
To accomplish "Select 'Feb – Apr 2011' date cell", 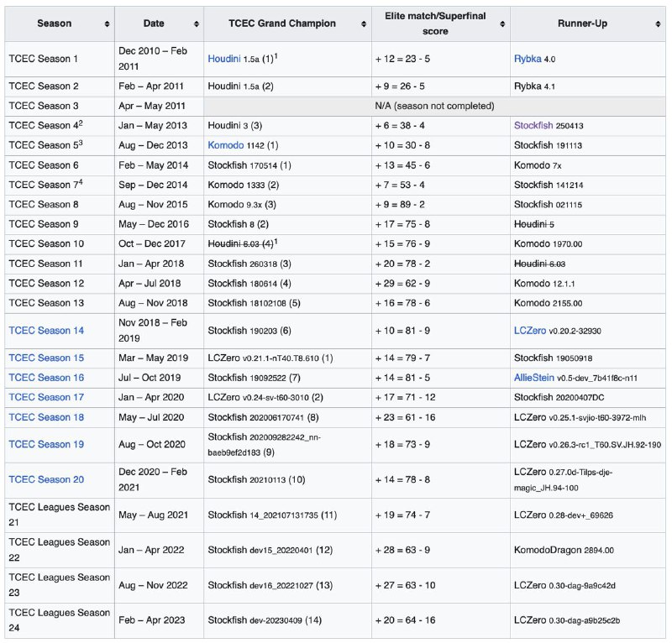I will click(159, 86).
